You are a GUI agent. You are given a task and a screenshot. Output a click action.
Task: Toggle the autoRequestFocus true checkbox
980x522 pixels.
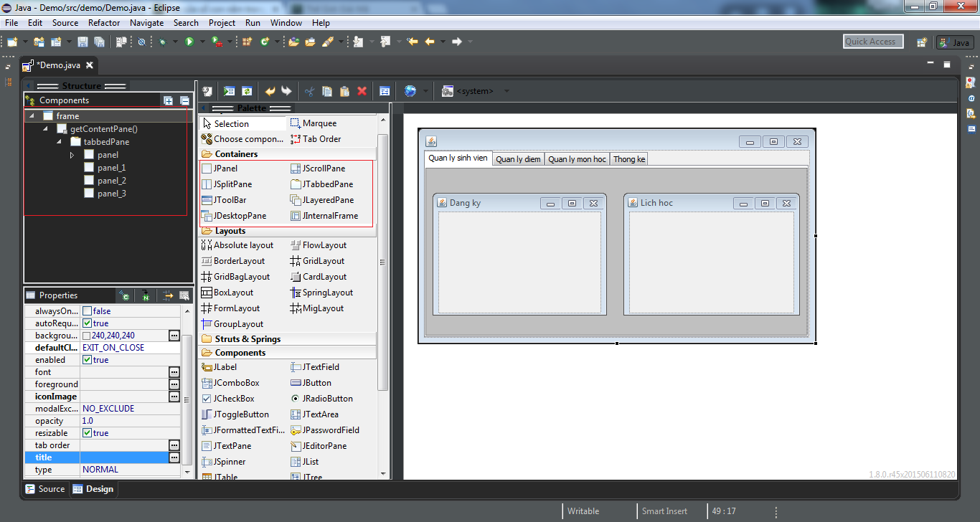[87, 323]
